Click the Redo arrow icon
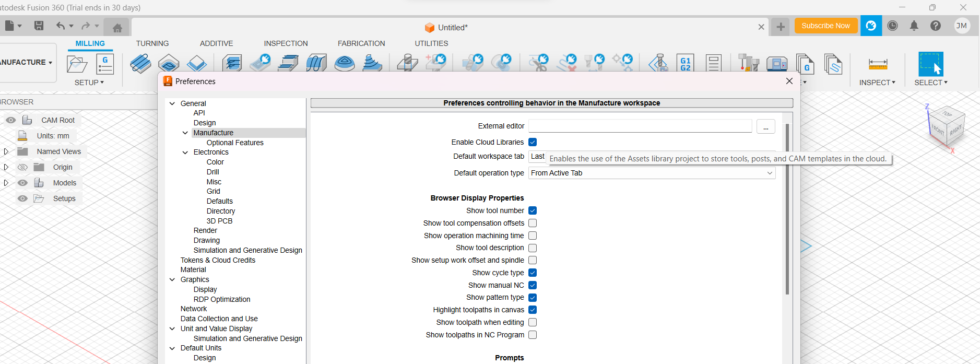The image size is (980, 364). click(x=86, y=26)
